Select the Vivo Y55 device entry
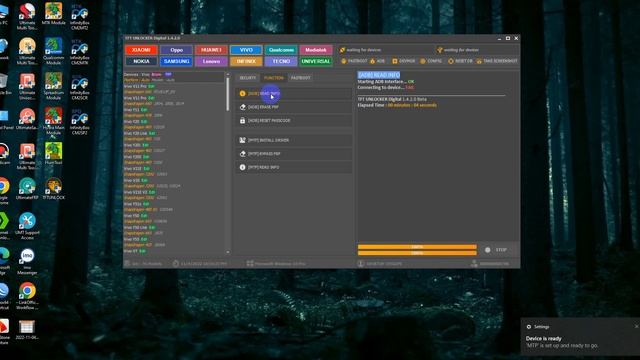 136,239
